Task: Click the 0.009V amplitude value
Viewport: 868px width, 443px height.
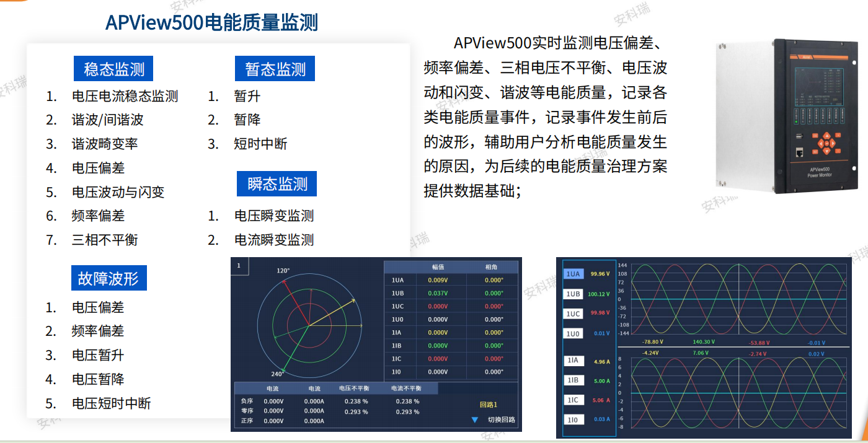Action: click(x=438, y=280)
